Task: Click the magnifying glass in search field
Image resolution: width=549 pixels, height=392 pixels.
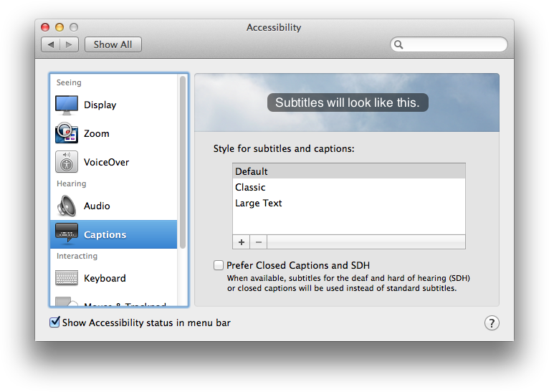Action: click(399, 44)
